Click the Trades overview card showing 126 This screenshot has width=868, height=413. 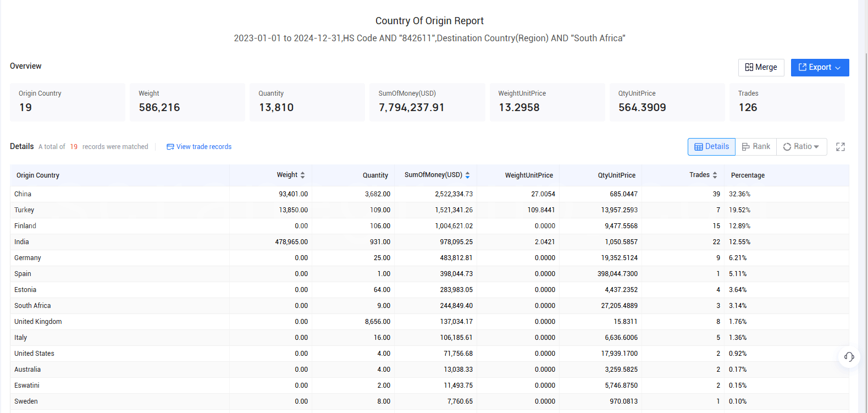point(787,102)
